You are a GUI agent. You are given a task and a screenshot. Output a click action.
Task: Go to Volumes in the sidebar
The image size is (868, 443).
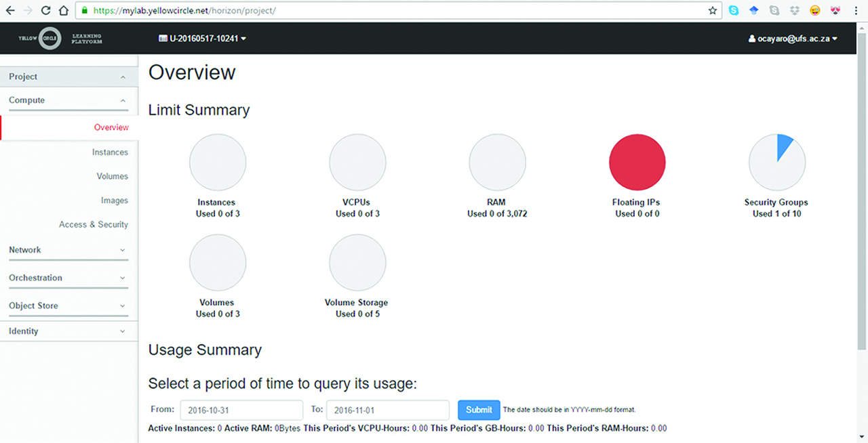pos(112,176)
